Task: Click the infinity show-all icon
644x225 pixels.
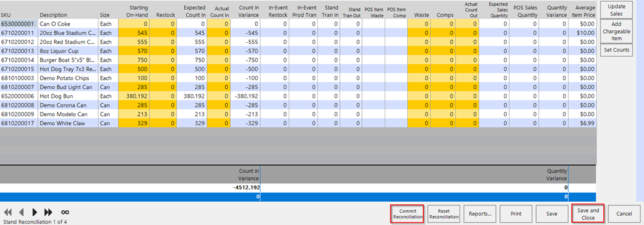Action: [x=65, y=212]
